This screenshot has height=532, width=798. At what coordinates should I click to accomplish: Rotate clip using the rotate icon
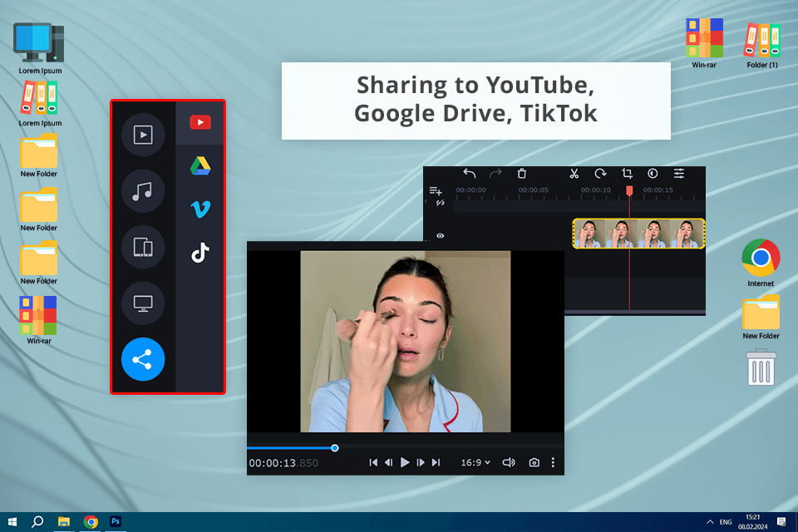(x=600, y=174)
